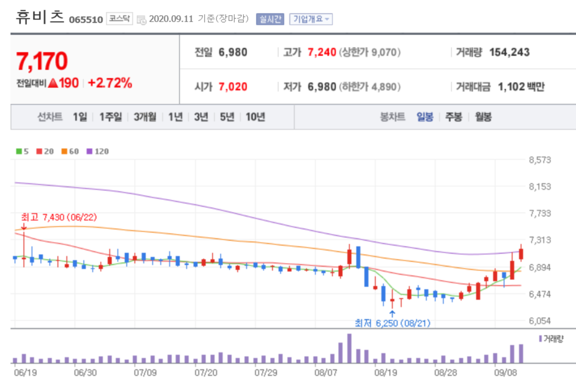Click the red up triangle next to 190

[x=53, y=83]
